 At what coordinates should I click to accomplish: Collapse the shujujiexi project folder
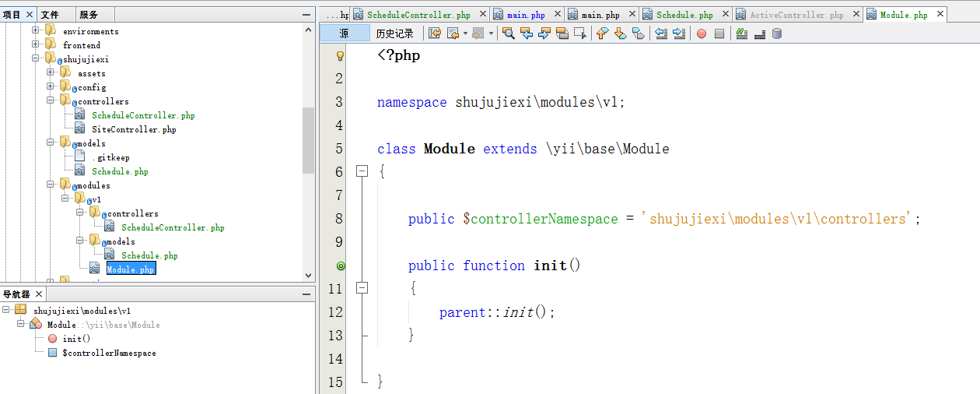click(36, 59)
